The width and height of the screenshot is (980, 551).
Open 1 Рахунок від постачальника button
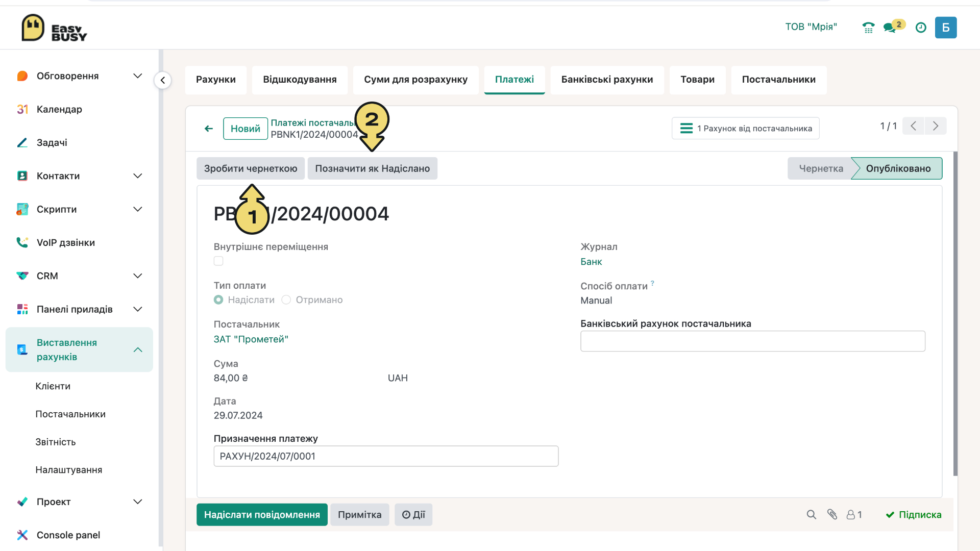746,129
